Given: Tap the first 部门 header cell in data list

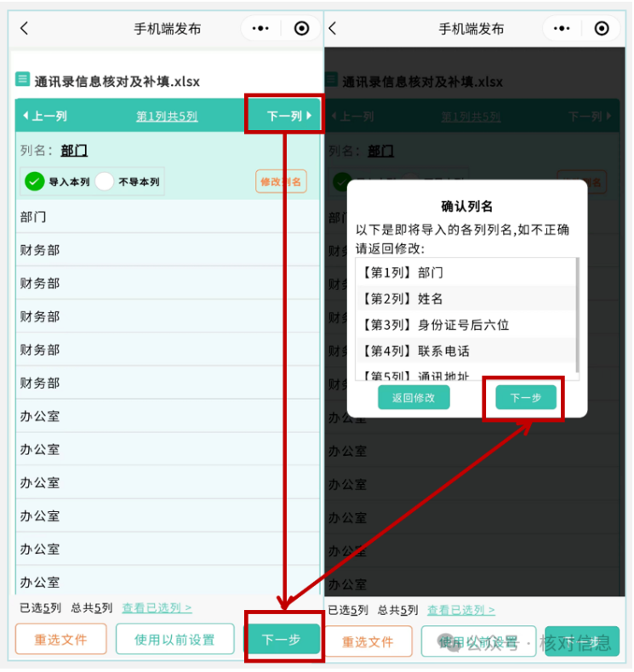Looking at the screenshot, I should click(x=168, y=217).
